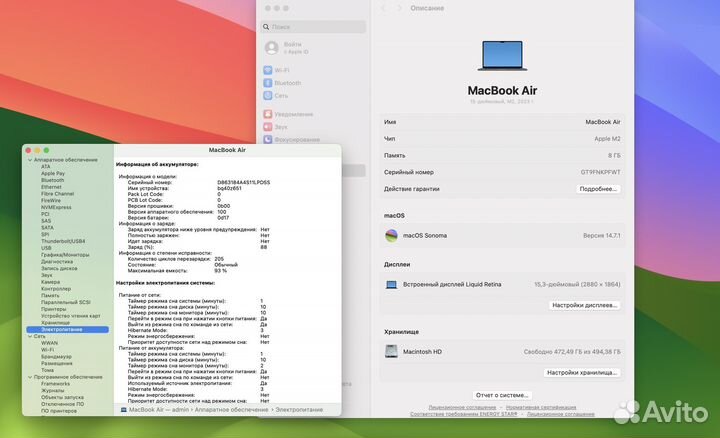This screenshot has height=438, width=720.
Task: Select Frameworks under software section
Action: pos(56,384)
